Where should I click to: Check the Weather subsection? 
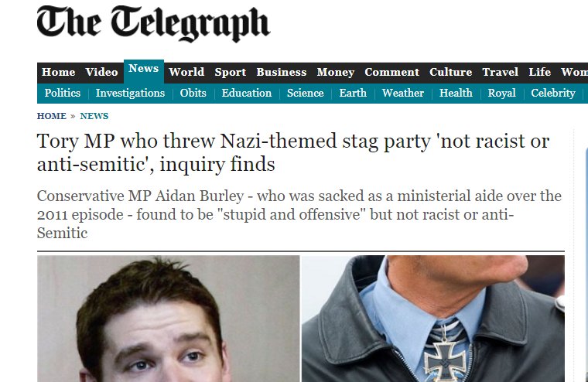pyautogui.click(x=403, y=93)
